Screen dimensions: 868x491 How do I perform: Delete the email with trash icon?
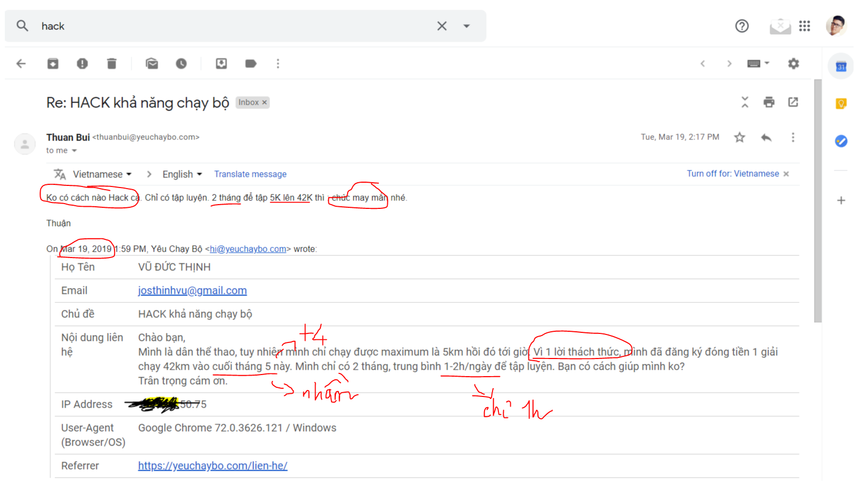(111, 64)
